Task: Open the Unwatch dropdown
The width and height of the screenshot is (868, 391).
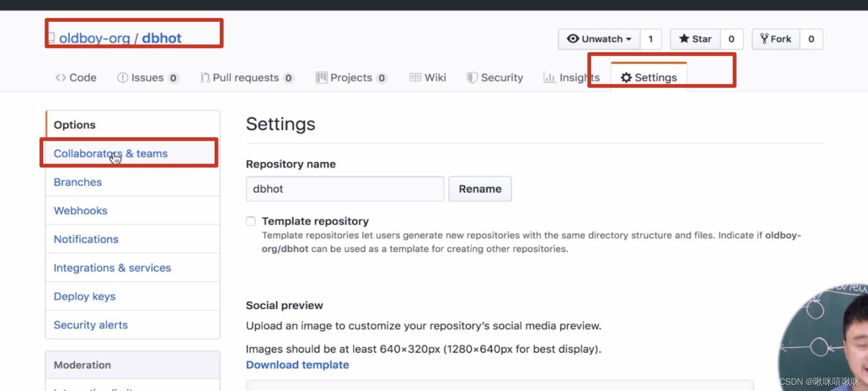Action: [x=599, y=39]
